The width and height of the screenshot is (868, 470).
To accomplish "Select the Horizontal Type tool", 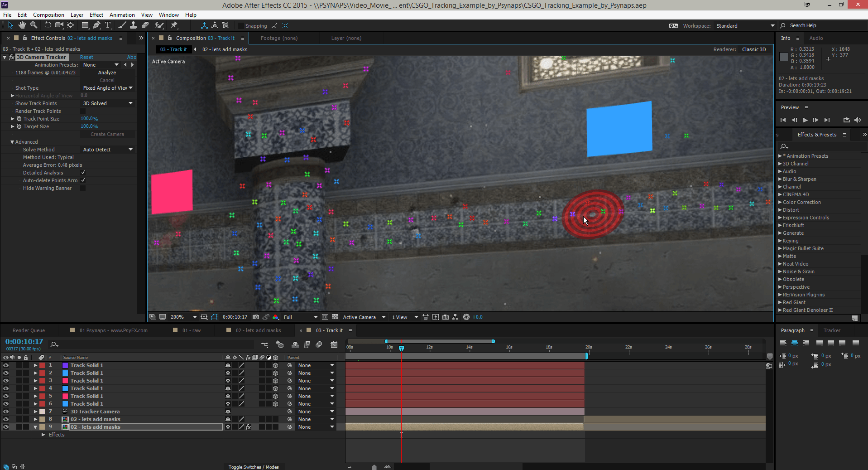I will coord(108,25).
